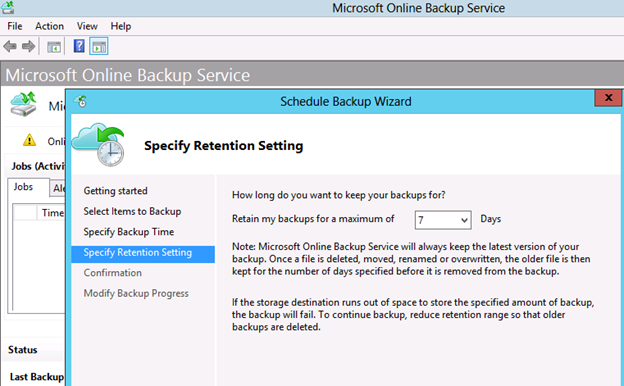This screenshot has width=624, height=386.
Task: Click the application icon in title bar
Action: pos(8,7)
